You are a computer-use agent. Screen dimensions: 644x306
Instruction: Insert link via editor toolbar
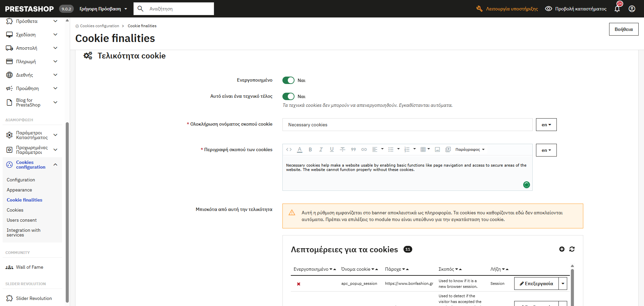coord(364,149)
